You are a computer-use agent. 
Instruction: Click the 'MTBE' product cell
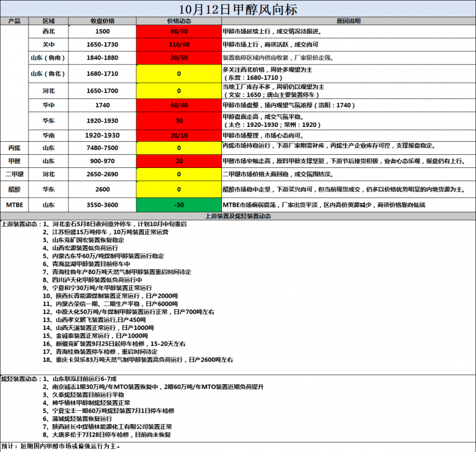click(x=14, y=205)
